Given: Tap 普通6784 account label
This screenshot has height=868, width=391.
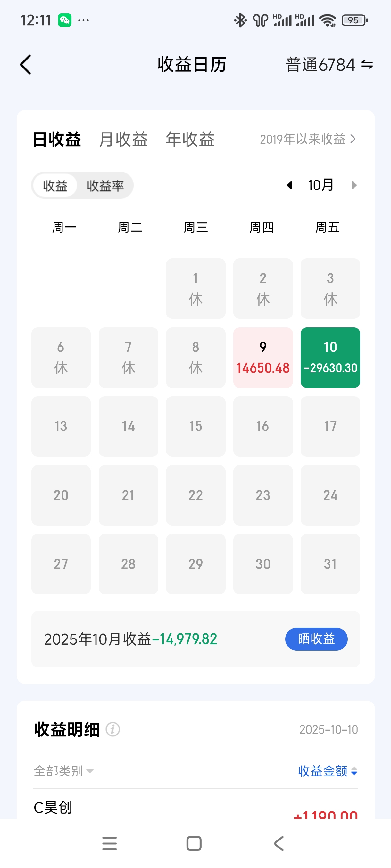Looking at the screenshot, I should (x=320, y=64).
